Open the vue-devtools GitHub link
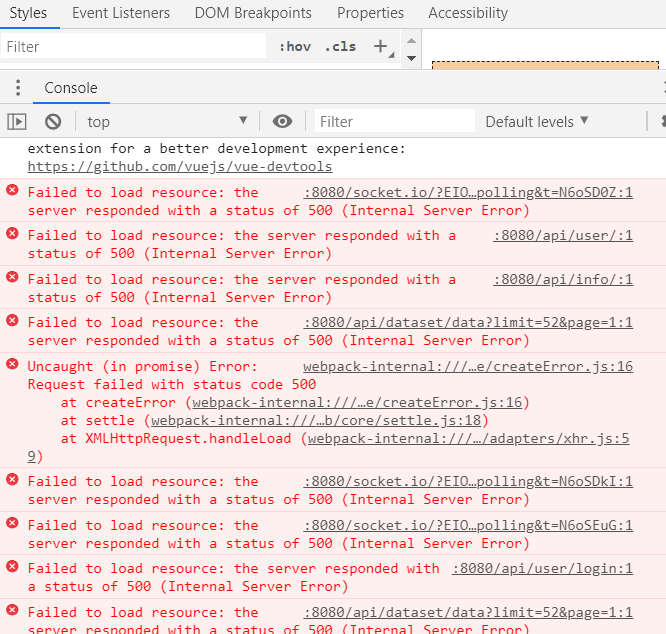The image size is (666, 634). click(180, 166)
